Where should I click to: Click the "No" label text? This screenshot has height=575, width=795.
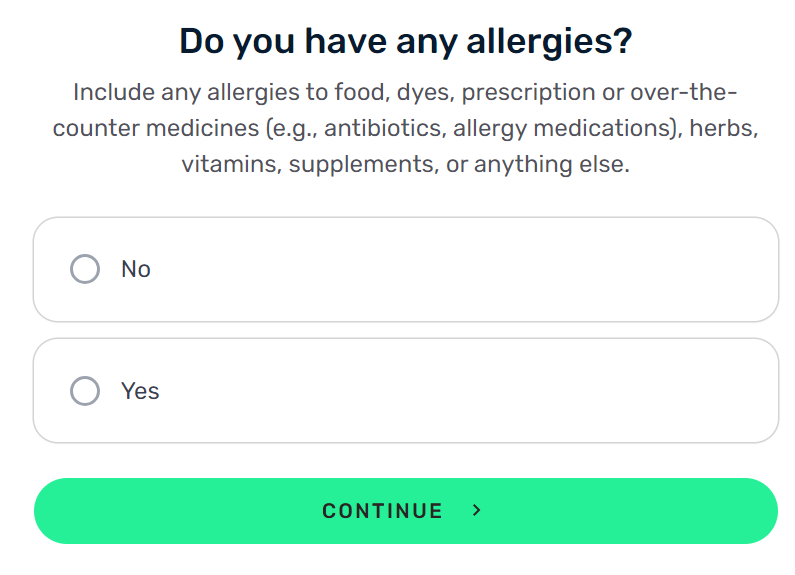[x=136, y=269]
